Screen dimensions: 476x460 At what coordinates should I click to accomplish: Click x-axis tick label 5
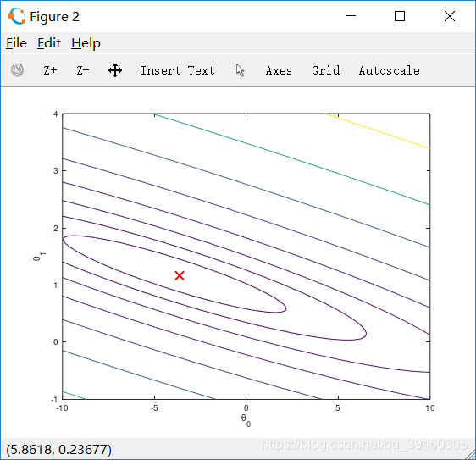(338, 407)
